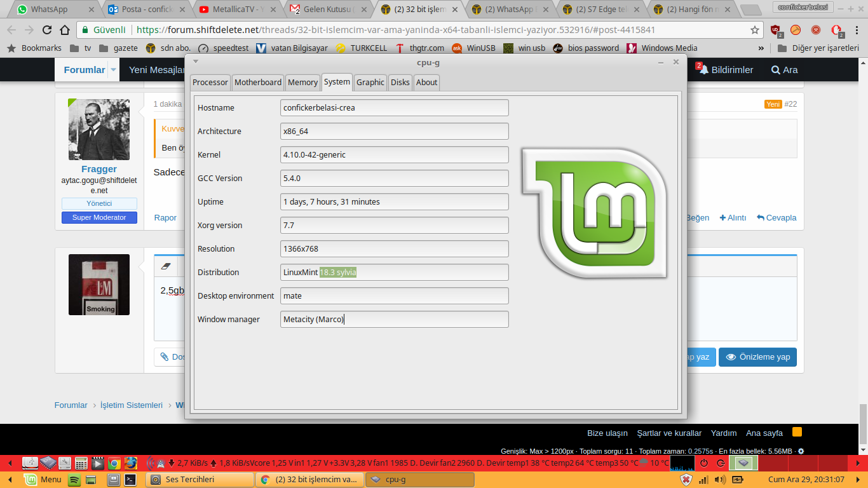
Task: Open the vatan Bilgisayar bookmark
Action: tap(292, 48)
